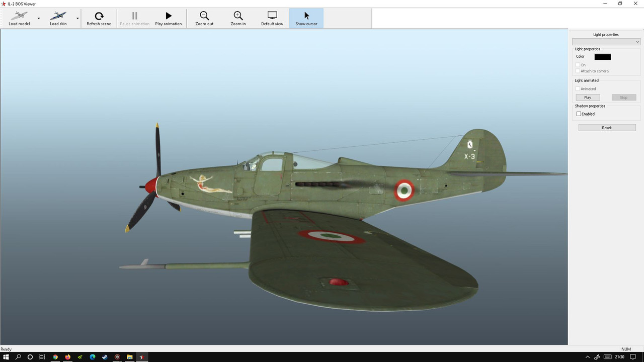The height and width of the screenshot is (362, 644).
Task: Open File Explorer from the taskbar
Action: point(129,357)
